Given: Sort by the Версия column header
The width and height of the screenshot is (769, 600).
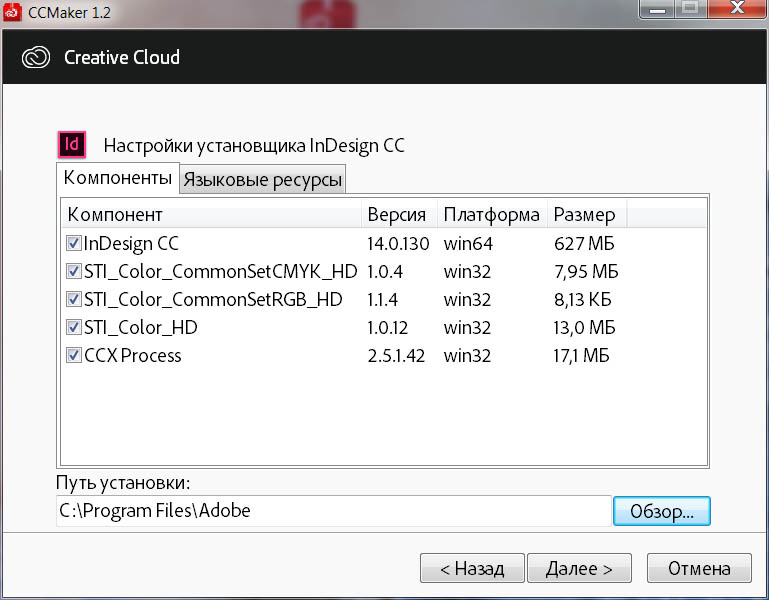Looking at the screenshot, I should coord(400,215).
